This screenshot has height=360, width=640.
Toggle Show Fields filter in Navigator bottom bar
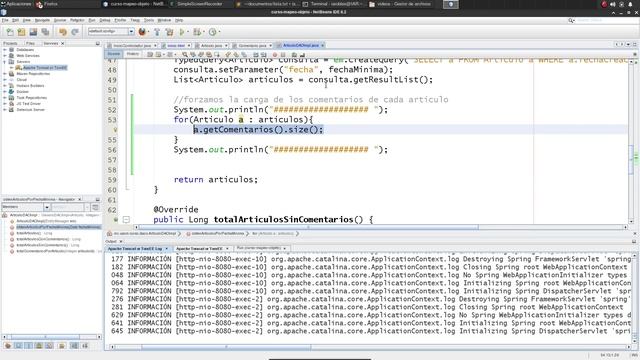tap(18, 345)
